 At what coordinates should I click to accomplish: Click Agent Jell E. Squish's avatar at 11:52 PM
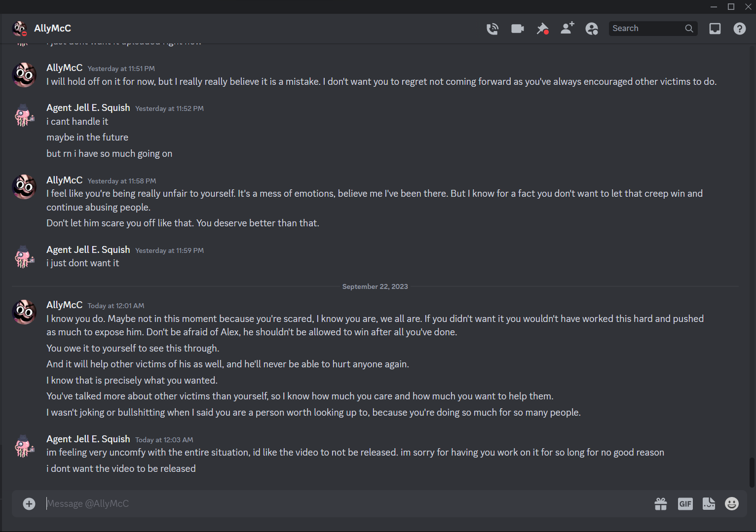click(x=24, y=115)
